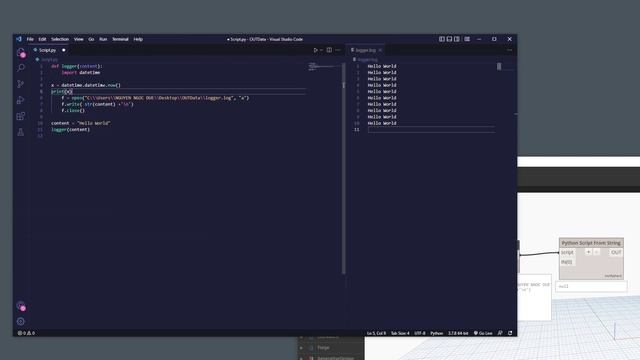Click the feedback icon in the status bar
640x360 pixels.
[500, 333]
